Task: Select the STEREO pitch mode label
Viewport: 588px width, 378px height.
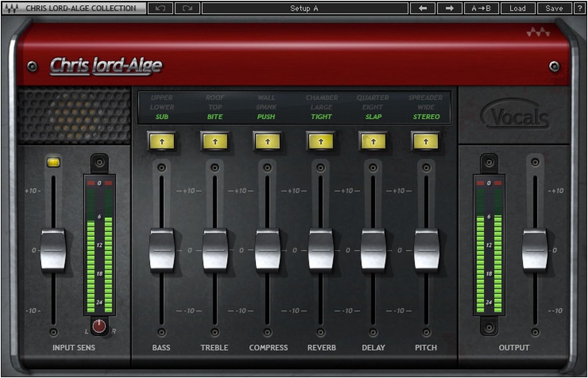Action: 426,117
